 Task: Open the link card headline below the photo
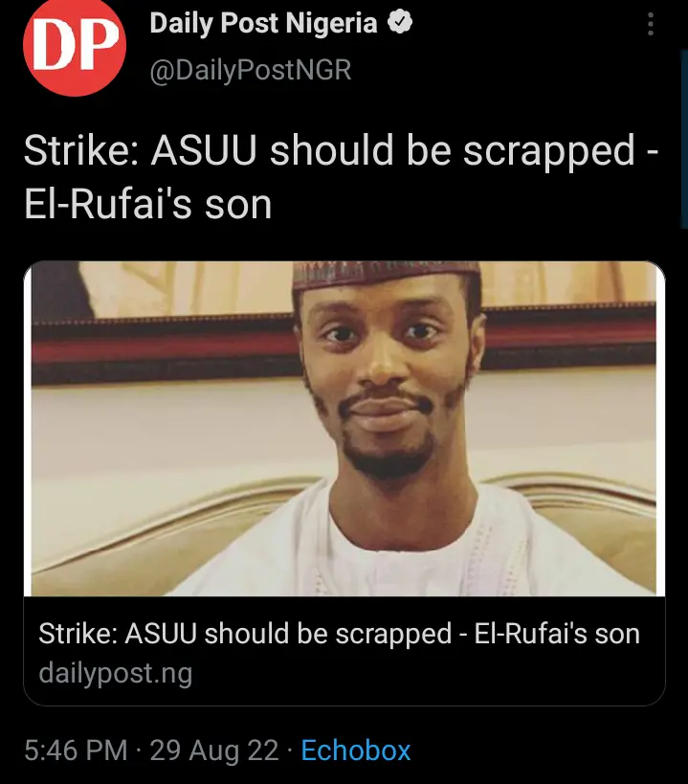pos(339,634)
